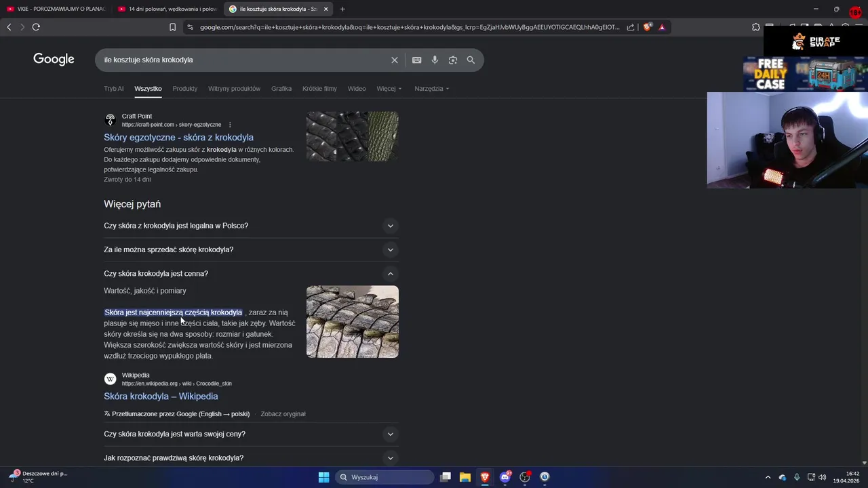Clear the search query with the X icon

[395, 60]
